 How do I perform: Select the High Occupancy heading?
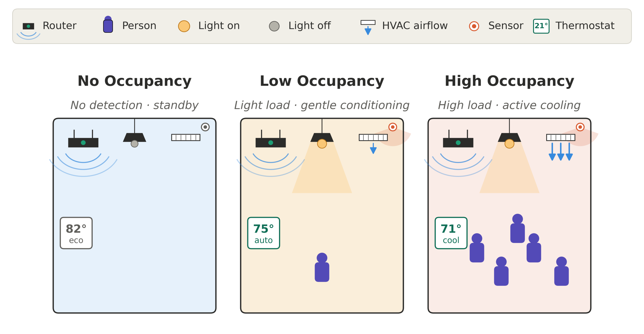click(509, 81)
